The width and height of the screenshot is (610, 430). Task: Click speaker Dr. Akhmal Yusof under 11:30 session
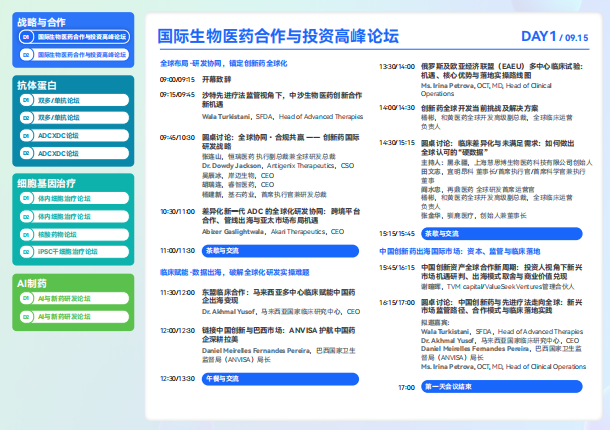click(x=281, y=312)
